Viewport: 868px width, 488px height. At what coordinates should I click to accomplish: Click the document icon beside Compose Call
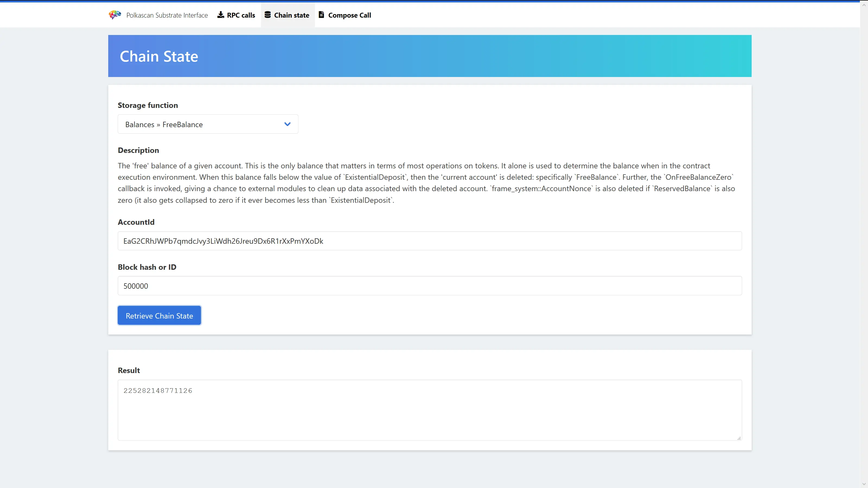[321, 15]
